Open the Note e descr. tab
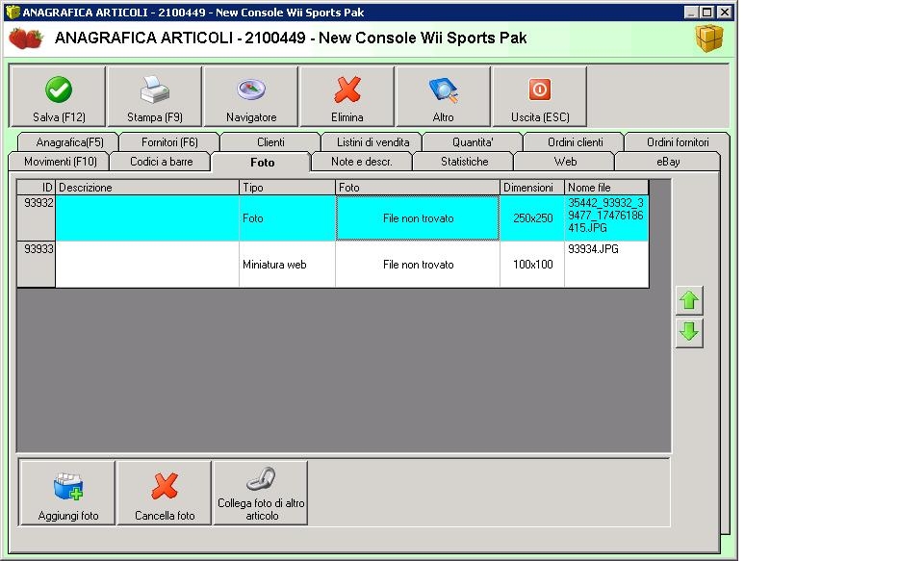Screen dimensions: 924x561 pos(361,162)
